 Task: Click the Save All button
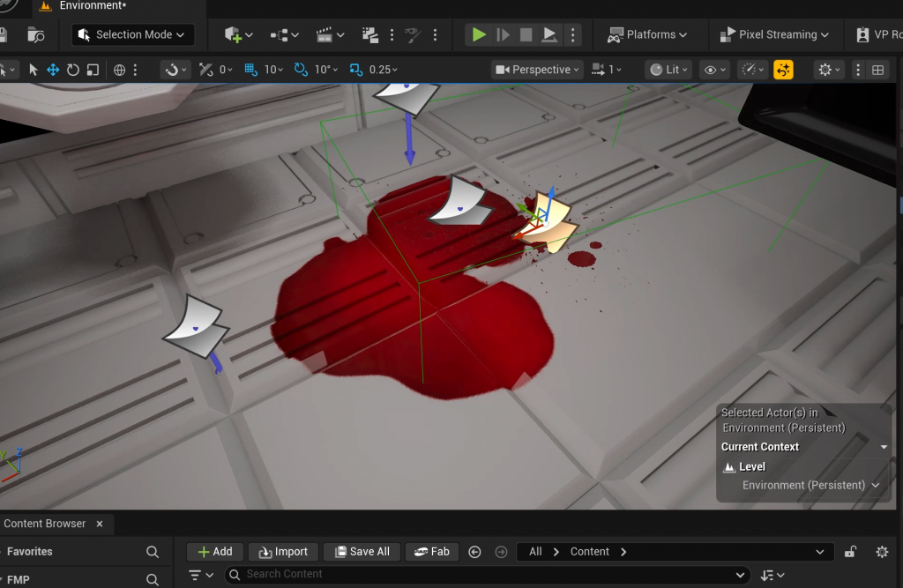361,552
